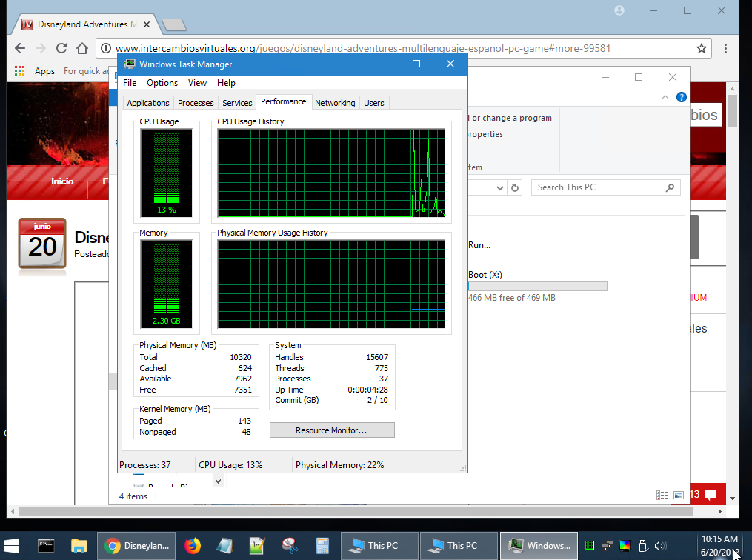Open the Snipping Tool from the taskbar
This screenshot has height=560, width=752.
point(289,546)
